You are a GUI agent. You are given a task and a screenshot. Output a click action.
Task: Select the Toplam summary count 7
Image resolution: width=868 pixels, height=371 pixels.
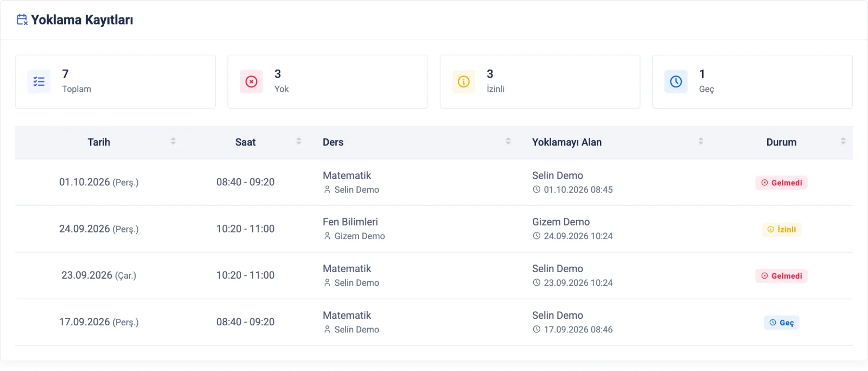[66, 74]
